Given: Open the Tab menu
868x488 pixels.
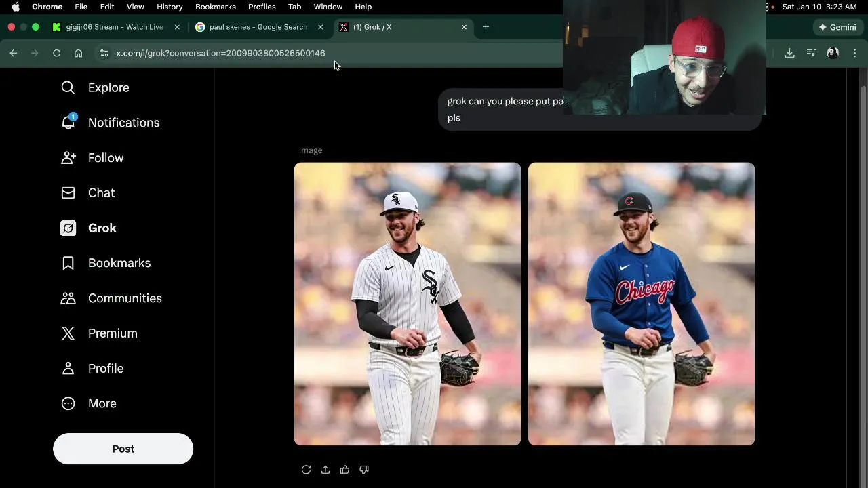Looking at the screenshot, I should click(x=294, y=7).
